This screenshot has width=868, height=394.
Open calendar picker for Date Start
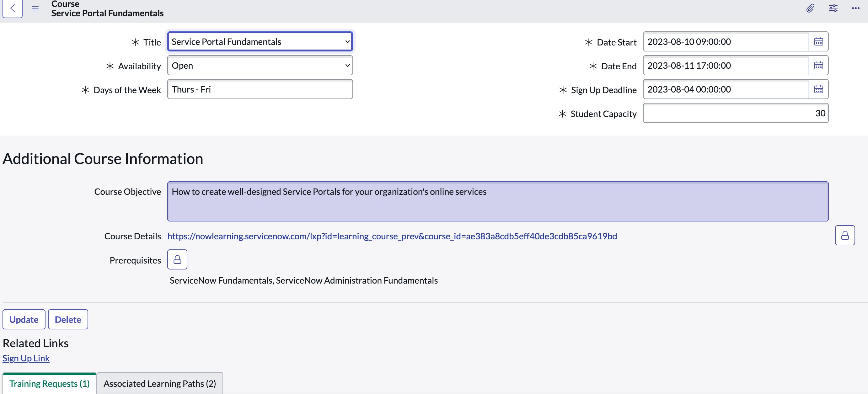[818, 41]
